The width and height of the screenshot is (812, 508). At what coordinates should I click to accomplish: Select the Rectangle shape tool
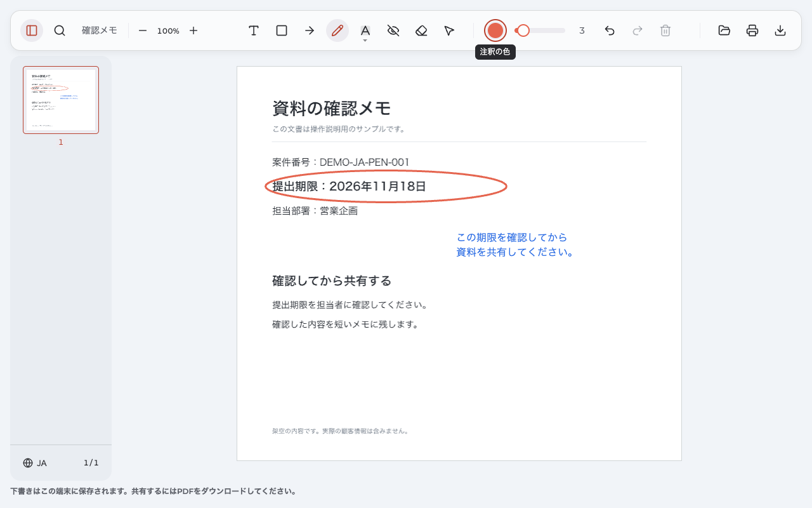282,30
